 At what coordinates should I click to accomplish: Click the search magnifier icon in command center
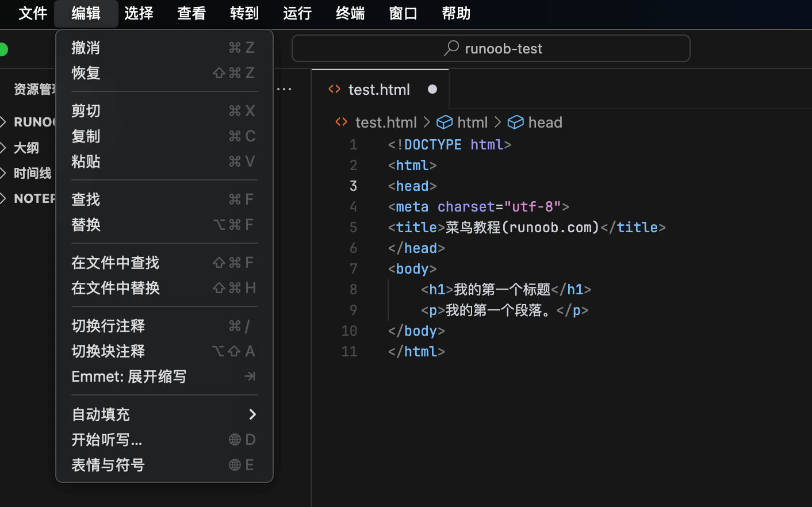pos(451,48)
